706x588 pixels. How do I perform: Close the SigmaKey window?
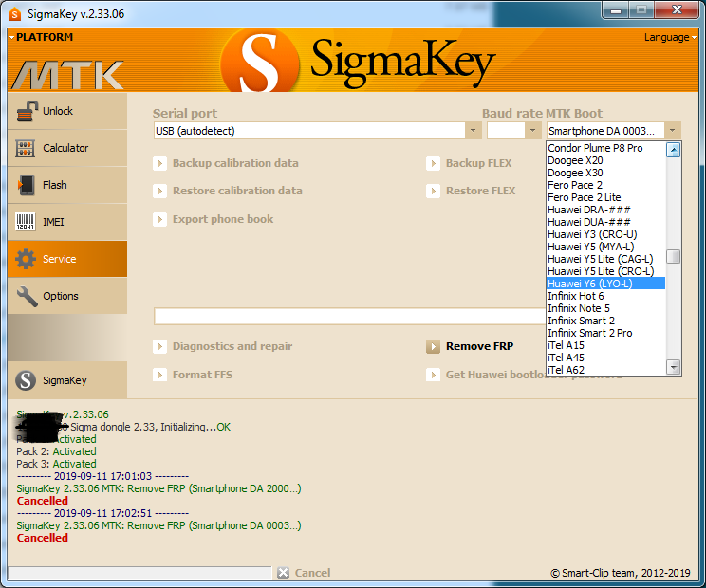(x=677, y=10)
